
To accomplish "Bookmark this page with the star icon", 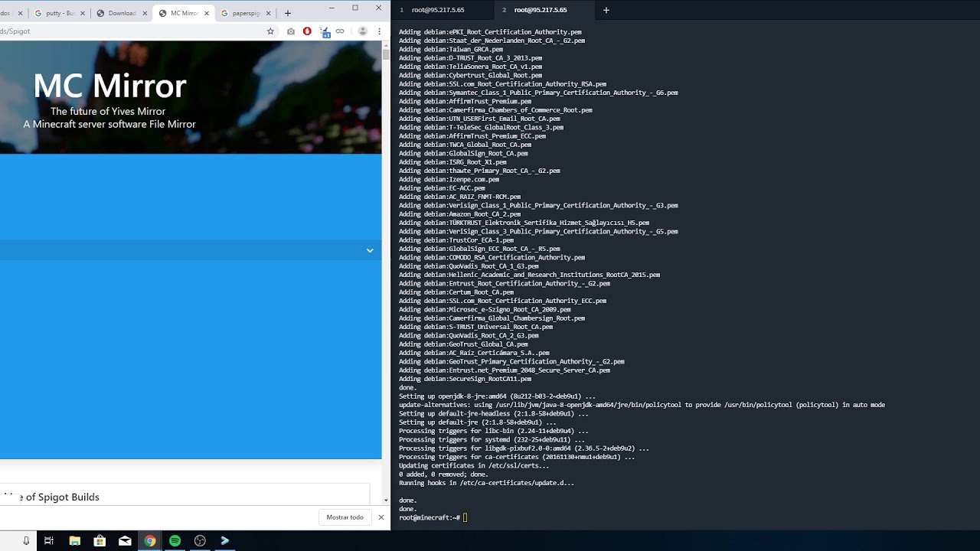I will tap(270, 31).
